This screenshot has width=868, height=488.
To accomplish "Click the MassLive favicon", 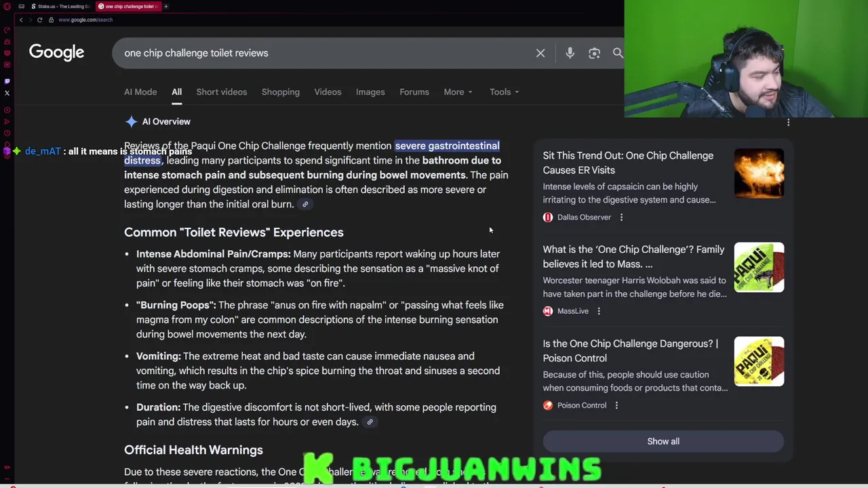I will coord(548,311).
